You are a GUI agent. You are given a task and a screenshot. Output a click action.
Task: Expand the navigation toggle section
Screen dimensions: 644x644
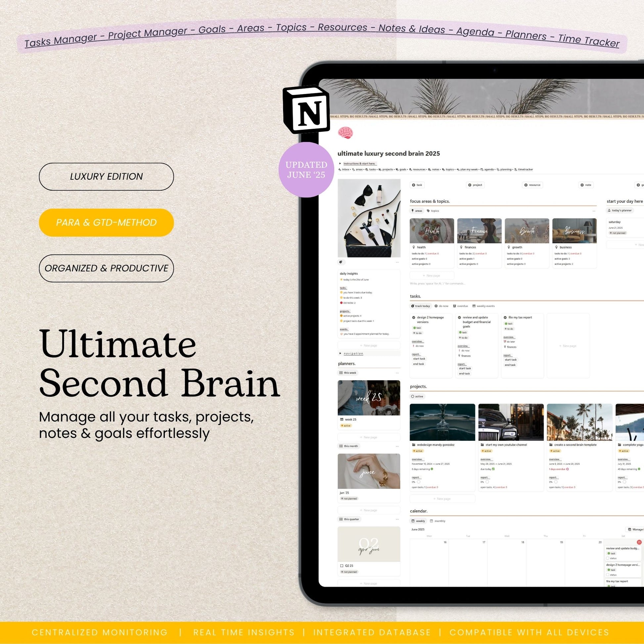coord(340,353)
